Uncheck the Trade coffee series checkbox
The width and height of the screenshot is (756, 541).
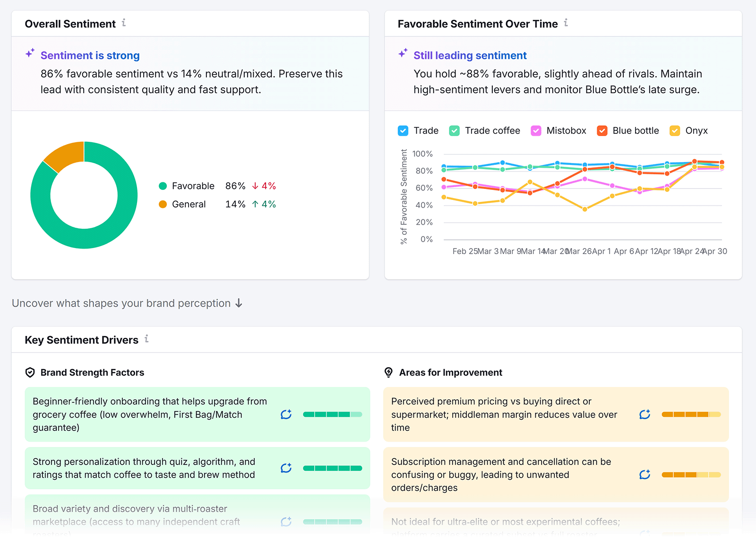point(454,131)
